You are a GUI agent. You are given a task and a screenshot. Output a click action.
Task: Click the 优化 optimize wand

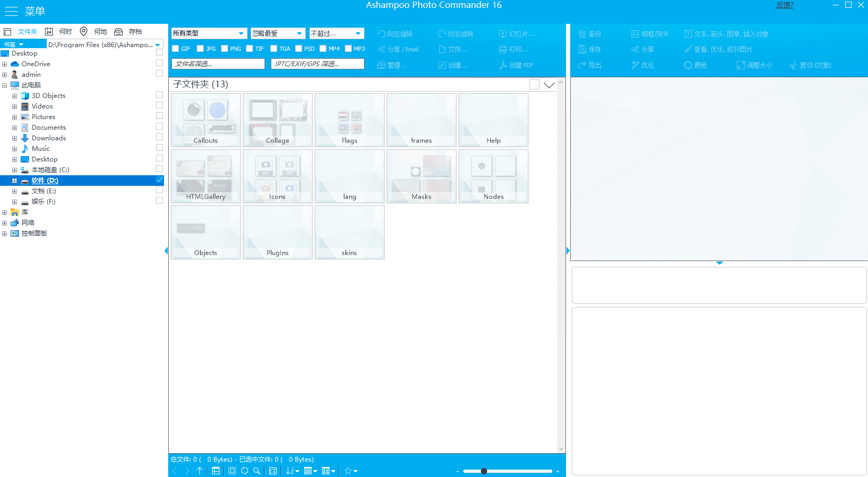click(643, 65)
